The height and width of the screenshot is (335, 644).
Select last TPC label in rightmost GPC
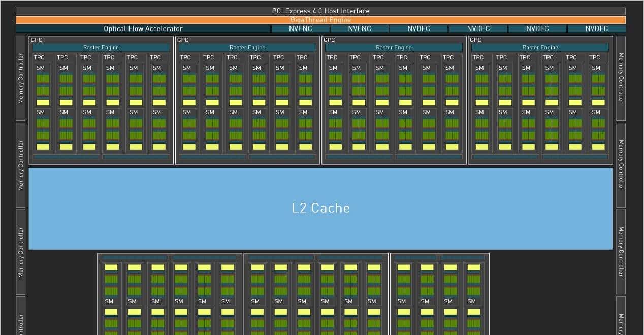tap(594, 58)
